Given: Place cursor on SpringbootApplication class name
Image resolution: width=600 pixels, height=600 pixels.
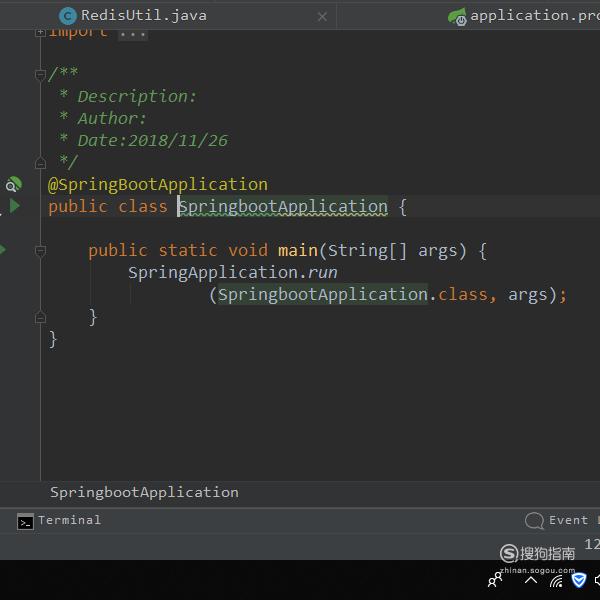Looking at the screenshot, I should 283,207.
